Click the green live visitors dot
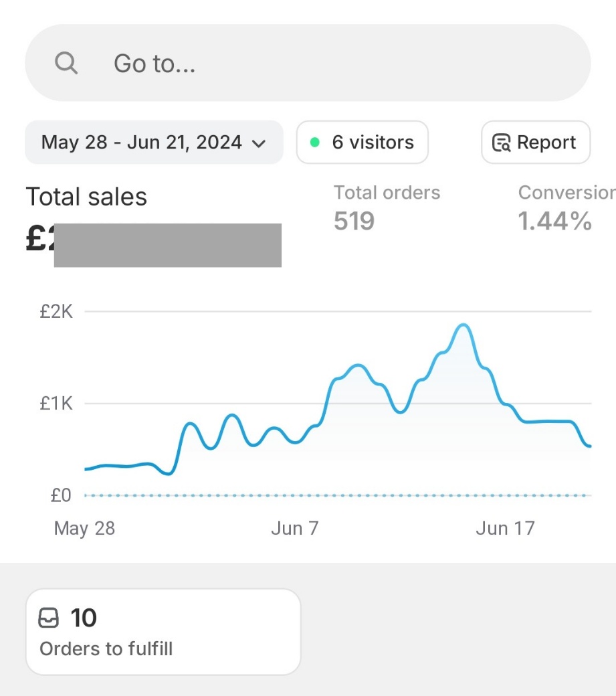 point(316,143)
